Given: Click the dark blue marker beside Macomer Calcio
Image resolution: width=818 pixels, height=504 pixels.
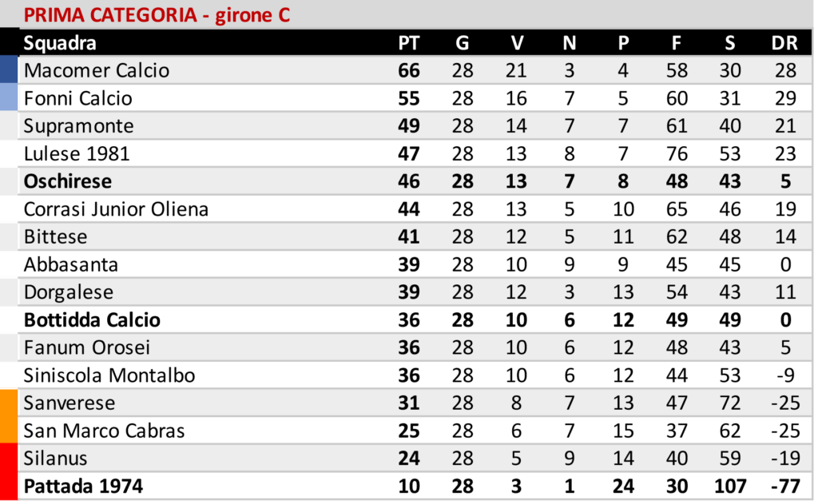Looking at the screenshot, I should pos(9,69).
